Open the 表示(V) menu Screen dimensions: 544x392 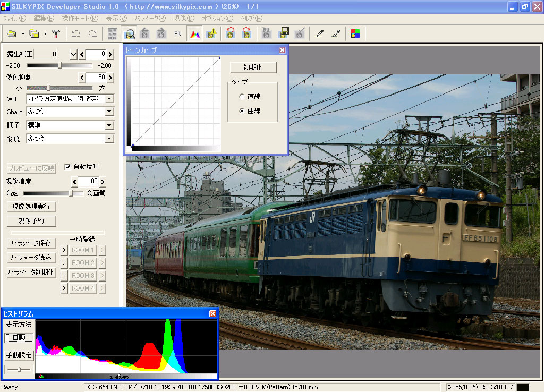(116, 19)
